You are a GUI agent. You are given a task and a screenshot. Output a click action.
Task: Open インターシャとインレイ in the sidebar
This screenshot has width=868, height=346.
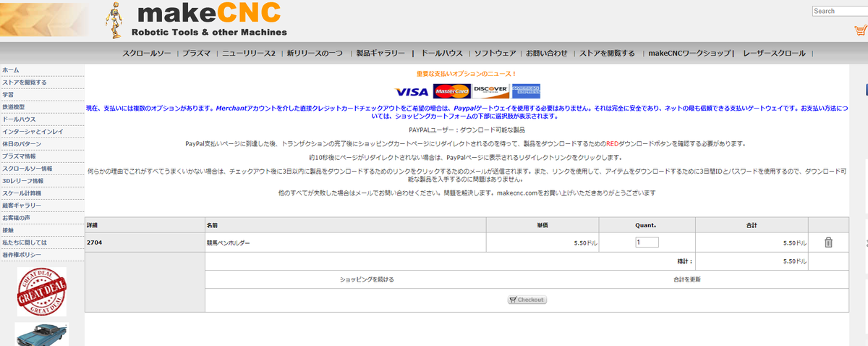[x=33, y=132]
